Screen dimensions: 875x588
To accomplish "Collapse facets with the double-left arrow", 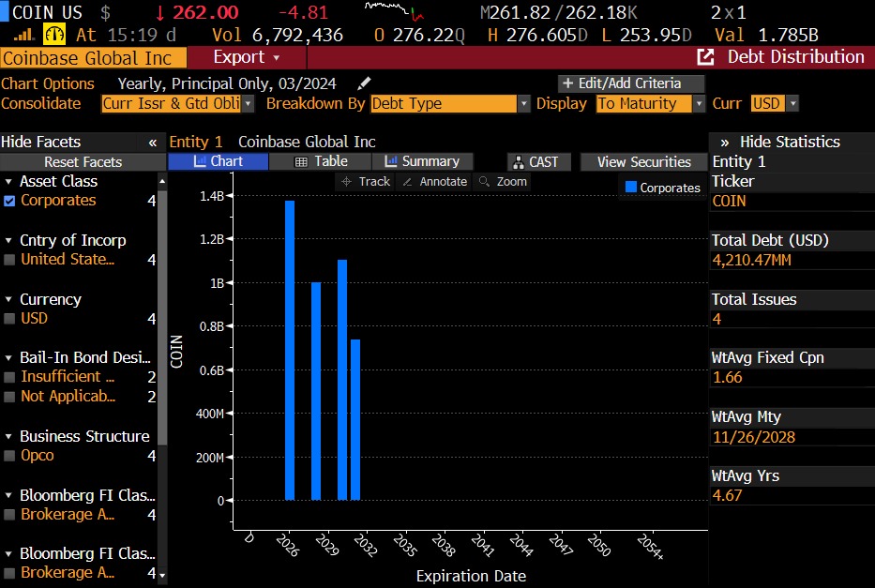I will pos(152,143).
